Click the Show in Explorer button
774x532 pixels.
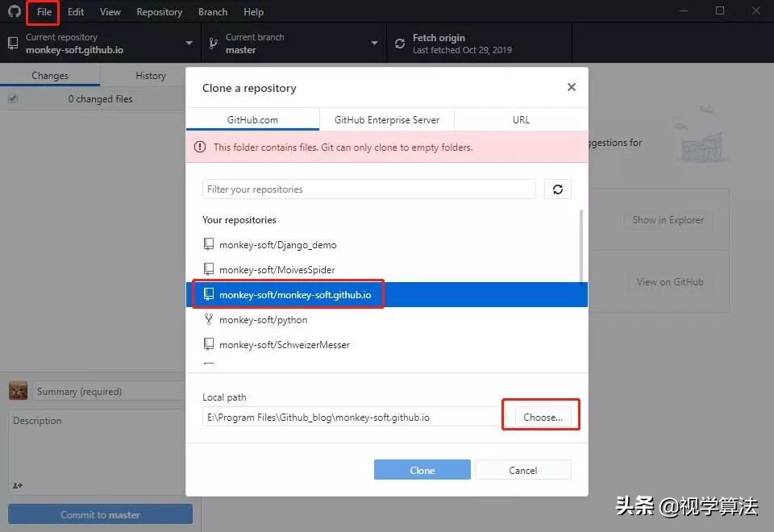click(x=668, y=218)
